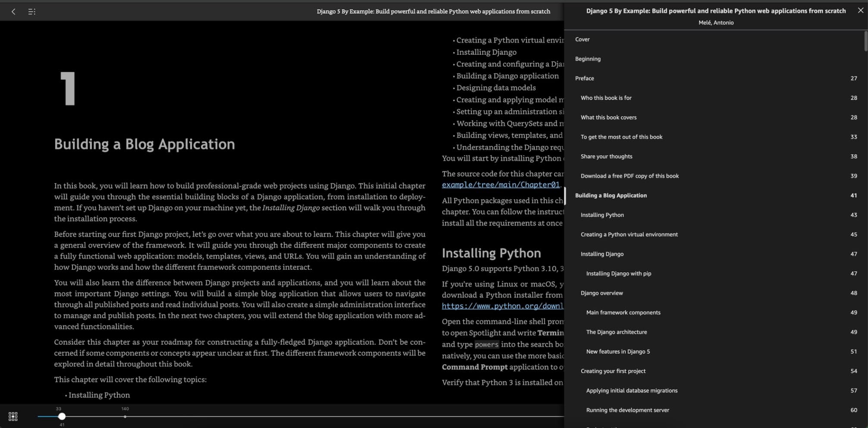The width and height of the screenshot is (868, 428).
Task: Select the page grid view icon
Action: pyautogui.click(x=13, y=416)
